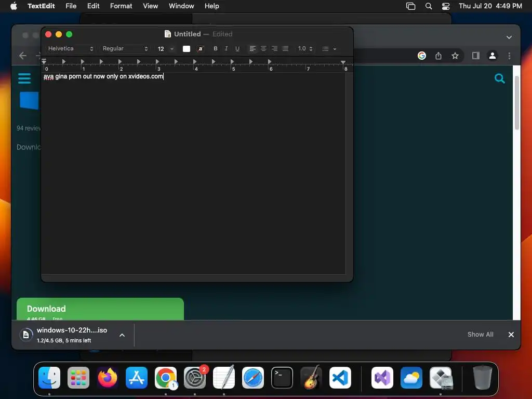
Task: Toggle italic formatting in TextEdit
Action: (x=227, y=48)
